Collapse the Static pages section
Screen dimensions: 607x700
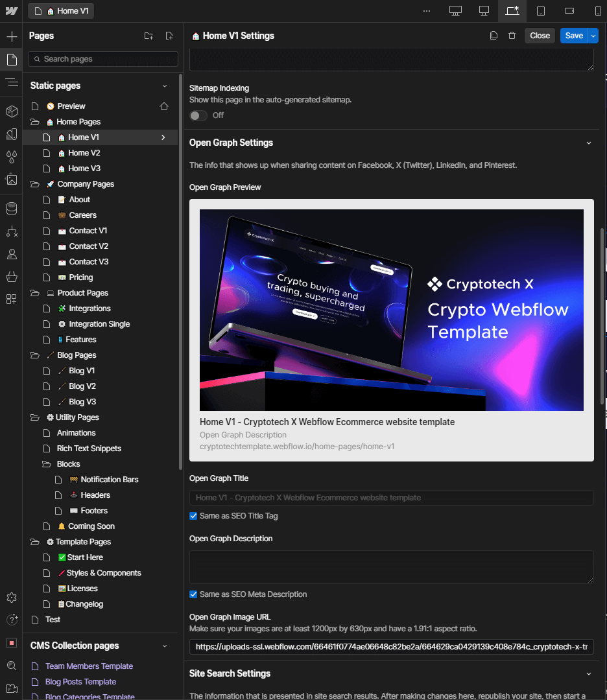tap(164, 86)
